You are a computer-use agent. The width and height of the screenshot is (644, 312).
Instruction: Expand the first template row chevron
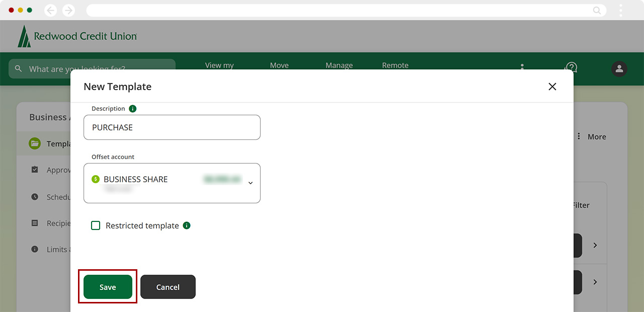(595, 245)
